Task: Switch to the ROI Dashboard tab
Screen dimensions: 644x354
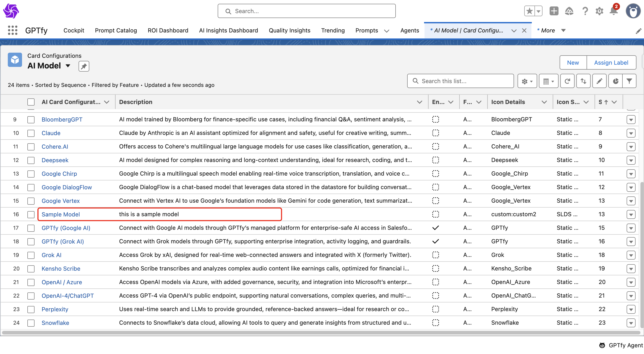Action: 168,30
